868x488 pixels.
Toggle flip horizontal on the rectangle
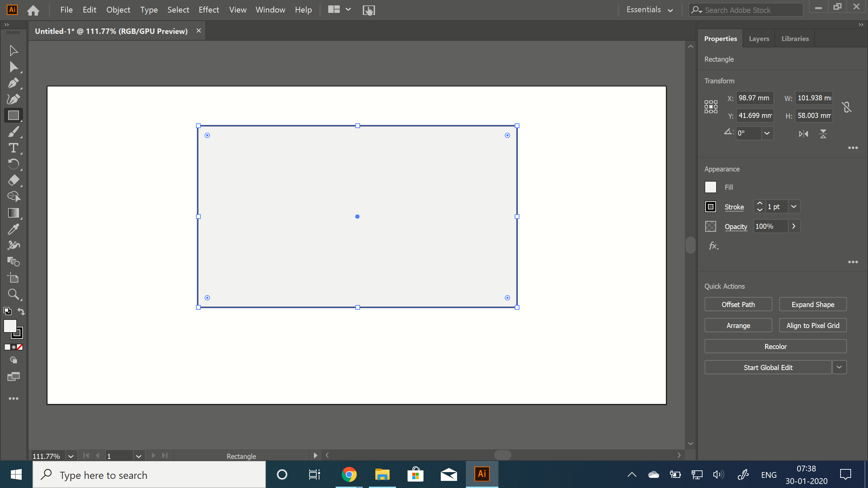(803, 134)
